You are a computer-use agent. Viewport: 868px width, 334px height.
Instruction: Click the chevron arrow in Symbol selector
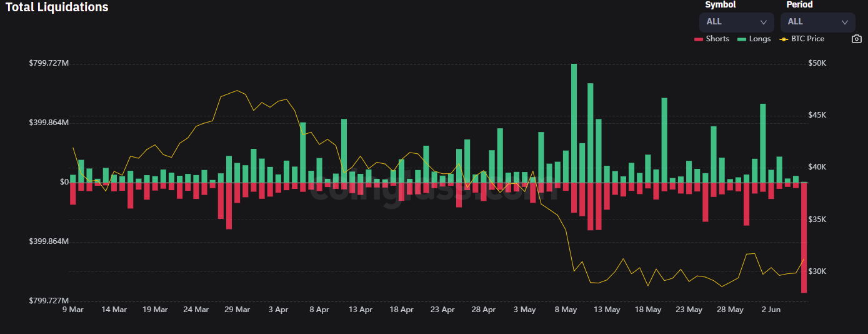pyautogui.click(x=763, y=22)
